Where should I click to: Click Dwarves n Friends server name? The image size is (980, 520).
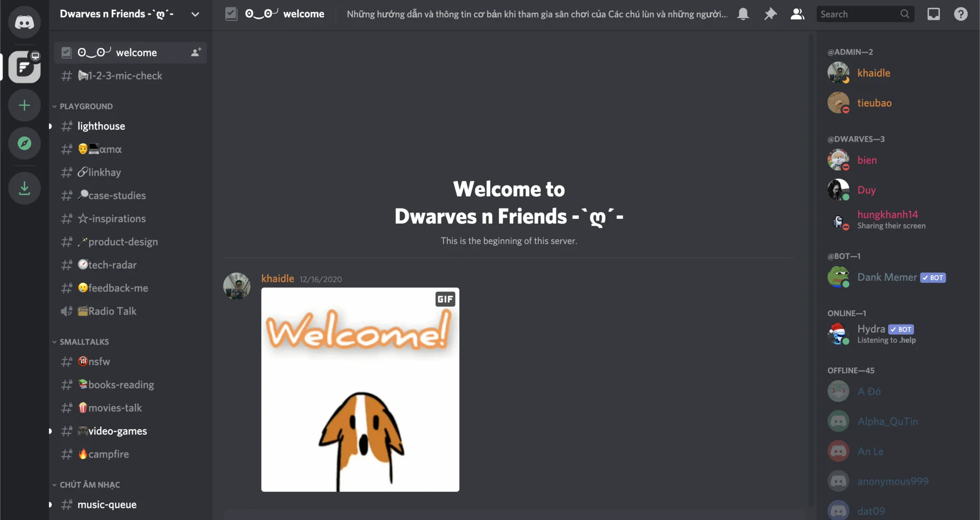(116, 14)
